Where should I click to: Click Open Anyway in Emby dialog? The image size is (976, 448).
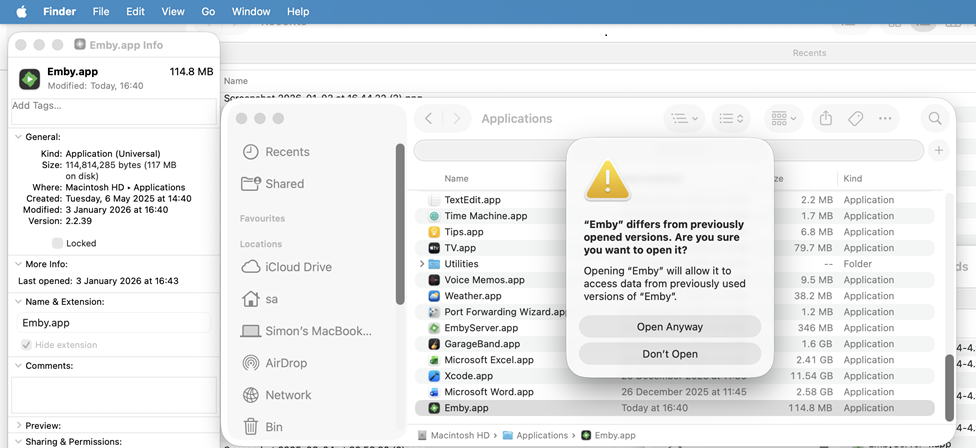pyautogui.click(x=670, y=327)
